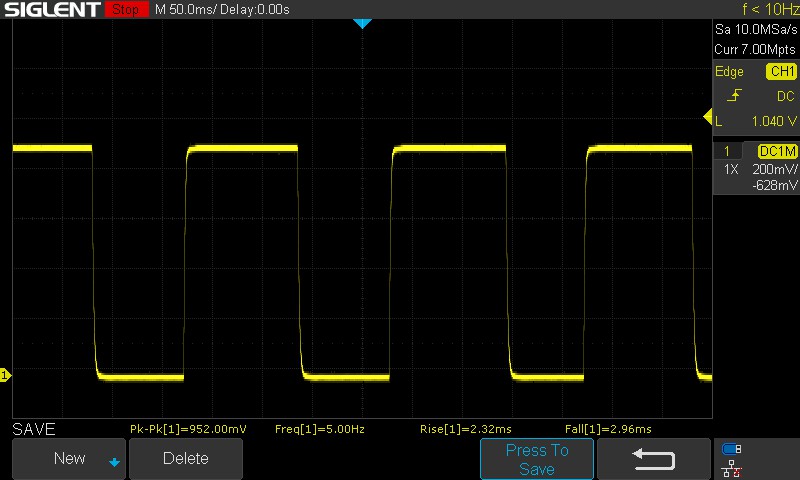Click the M 50.0ms timebase readout
This screenshot has height=480, width=800.
click(x=186, y=10)
